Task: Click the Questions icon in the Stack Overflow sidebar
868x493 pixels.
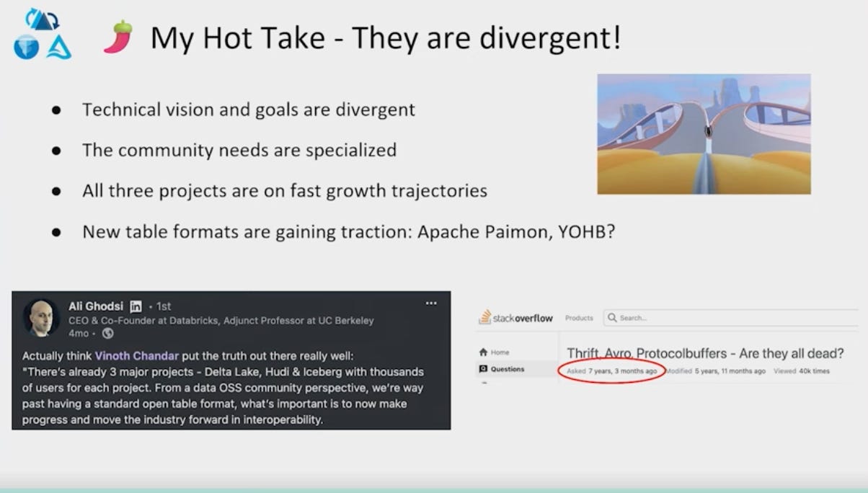Action: tap(483, 369)
